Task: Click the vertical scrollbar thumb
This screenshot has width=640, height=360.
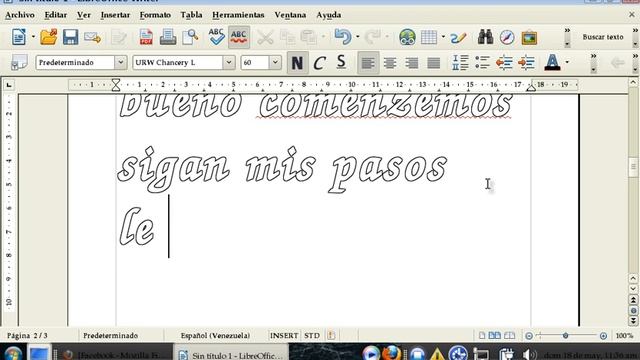Action: pyautogui.click(x=633, y=167)
